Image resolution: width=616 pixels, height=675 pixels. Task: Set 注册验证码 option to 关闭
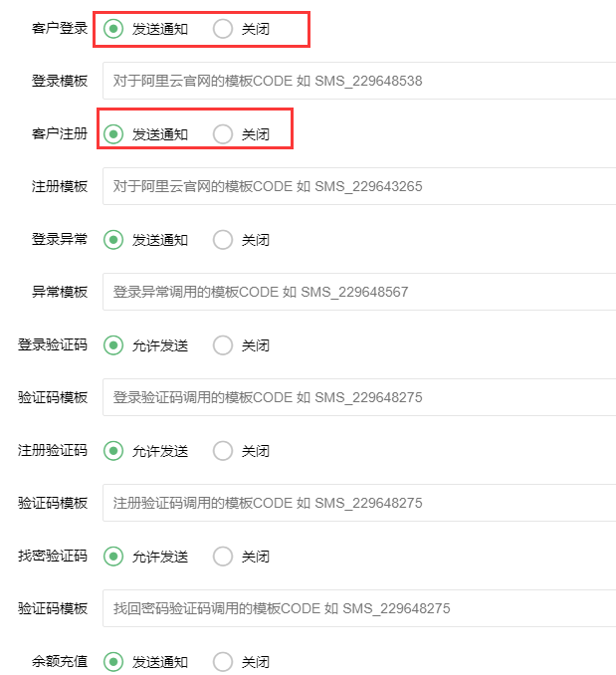(x=224, y=451)
